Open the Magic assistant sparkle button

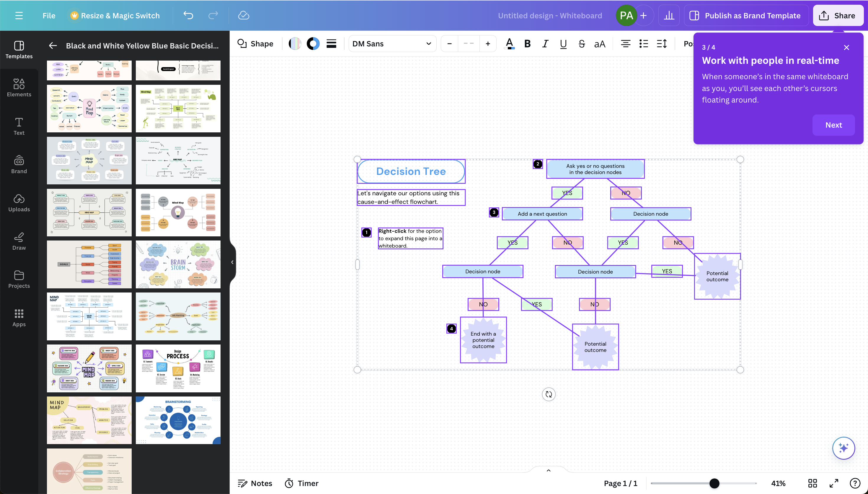843,448
